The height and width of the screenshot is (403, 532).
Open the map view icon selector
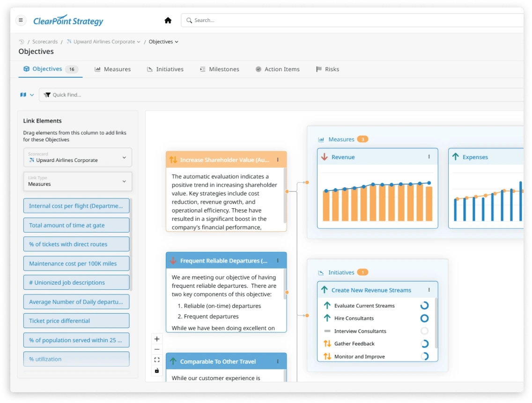coord(23,95)
